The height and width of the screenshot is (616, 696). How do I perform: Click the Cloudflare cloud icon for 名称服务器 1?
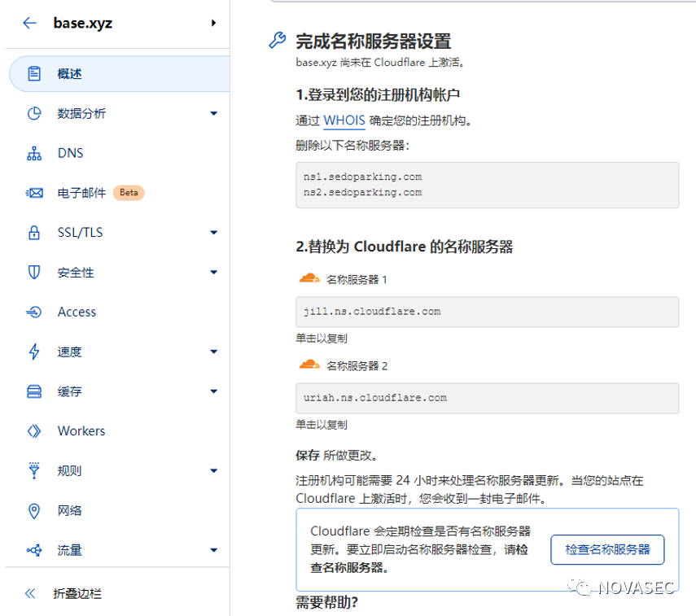coord(309,279)
